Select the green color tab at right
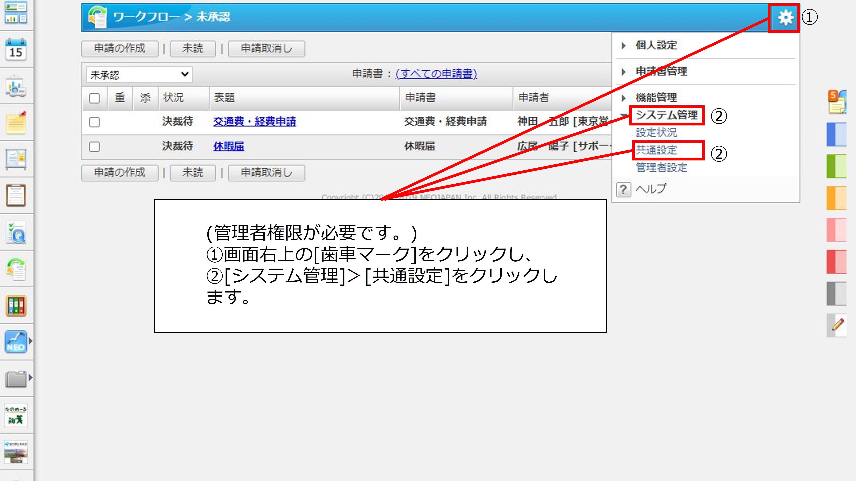 (837, 166)
